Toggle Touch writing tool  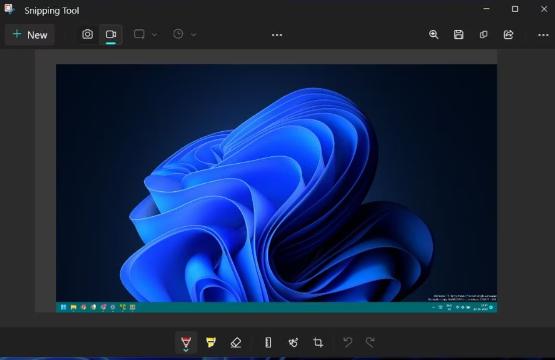point(293,342)
